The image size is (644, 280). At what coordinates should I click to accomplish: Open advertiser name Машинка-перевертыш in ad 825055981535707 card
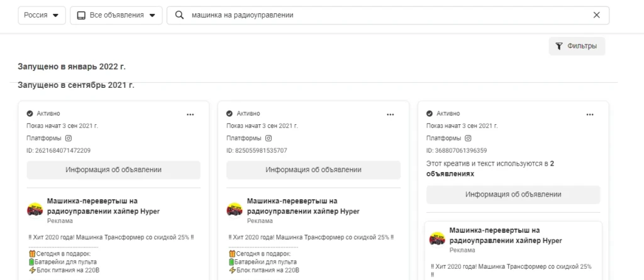(303, 206)
